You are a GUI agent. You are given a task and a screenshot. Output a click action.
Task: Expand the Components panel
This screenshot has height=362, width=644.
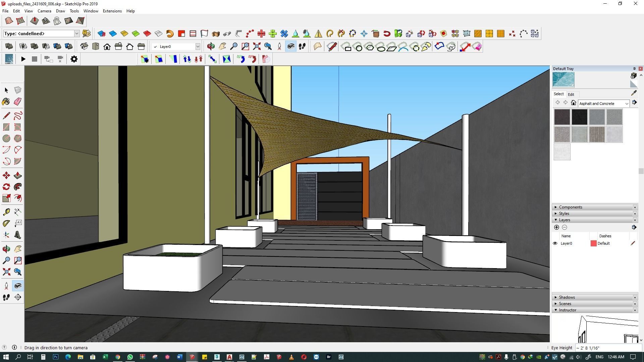click(x=570, y=207)
